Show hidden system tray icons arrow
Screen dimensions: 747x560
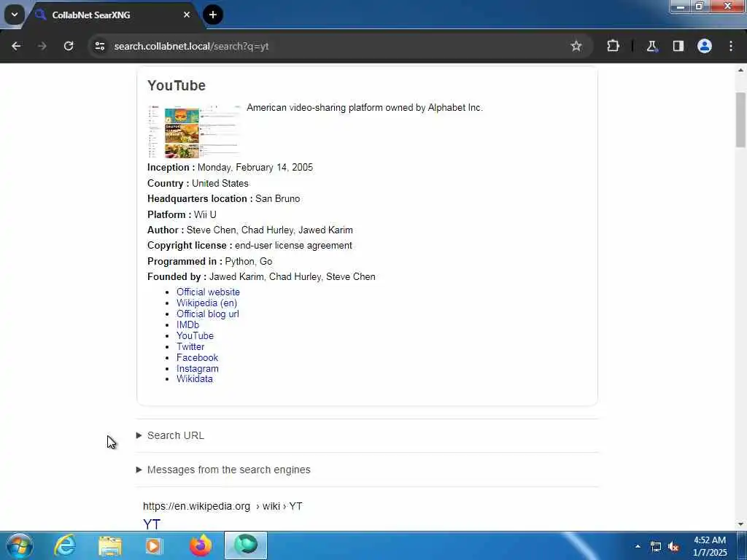(x=638, y=546)
